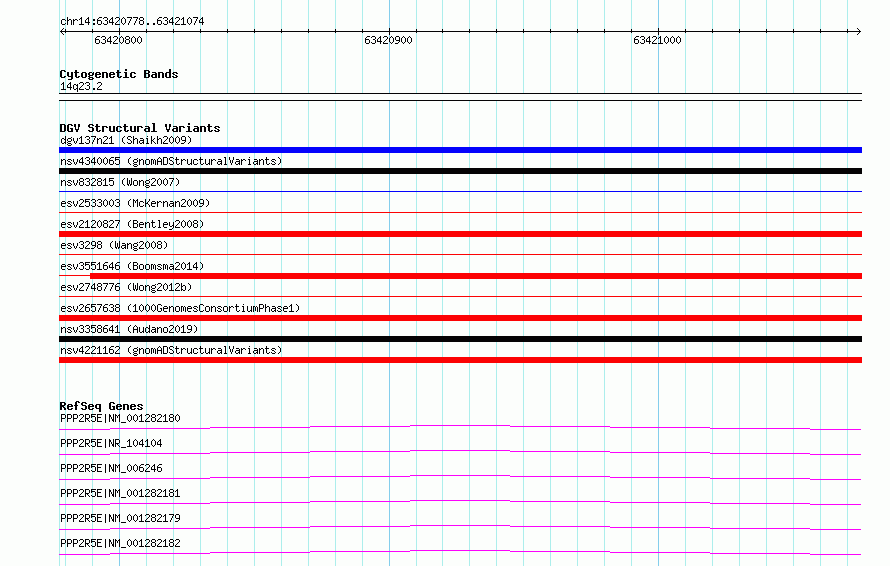Open nsv3358641 (Audano2019) variant label
The image size is (890, 566).
pyautogui.click(x=129, y=329)
